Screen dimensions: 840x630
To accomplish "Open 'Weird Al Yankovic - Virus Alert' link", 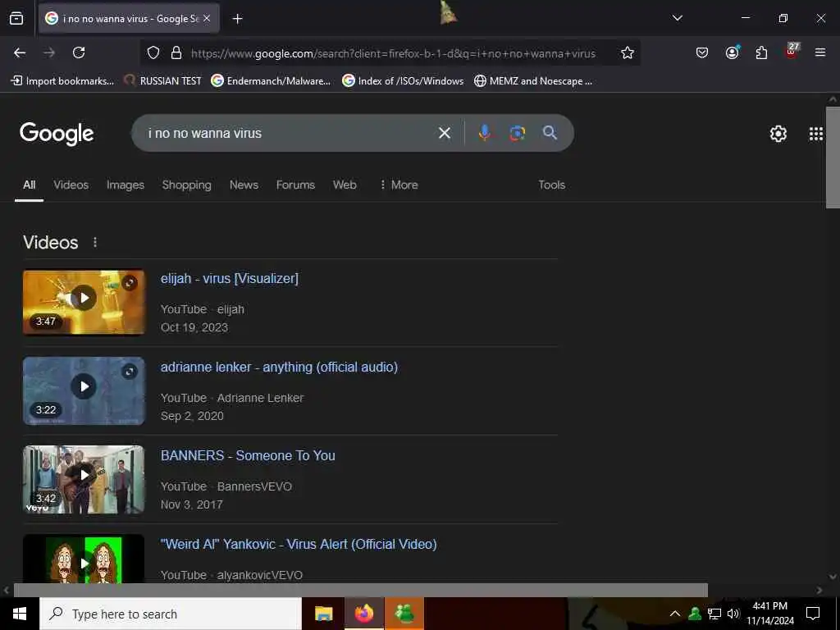I will coord(299,545).
